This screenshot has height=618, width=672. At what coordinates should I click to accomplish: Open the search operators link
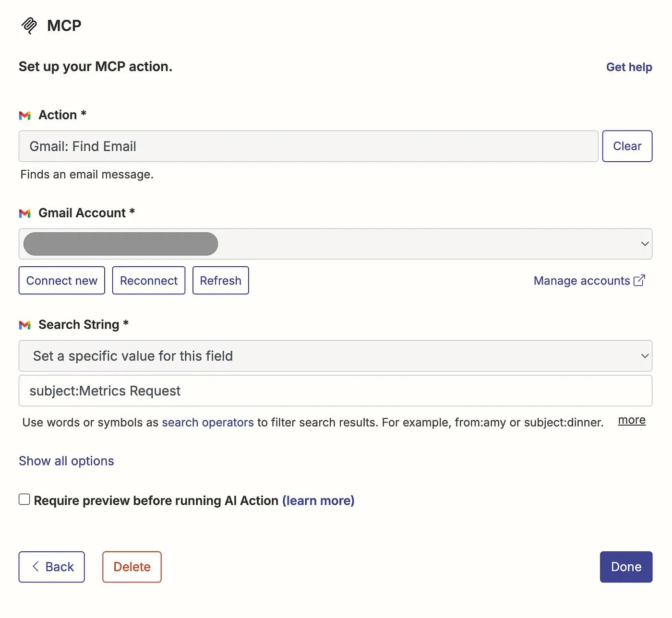pos(207,423)
